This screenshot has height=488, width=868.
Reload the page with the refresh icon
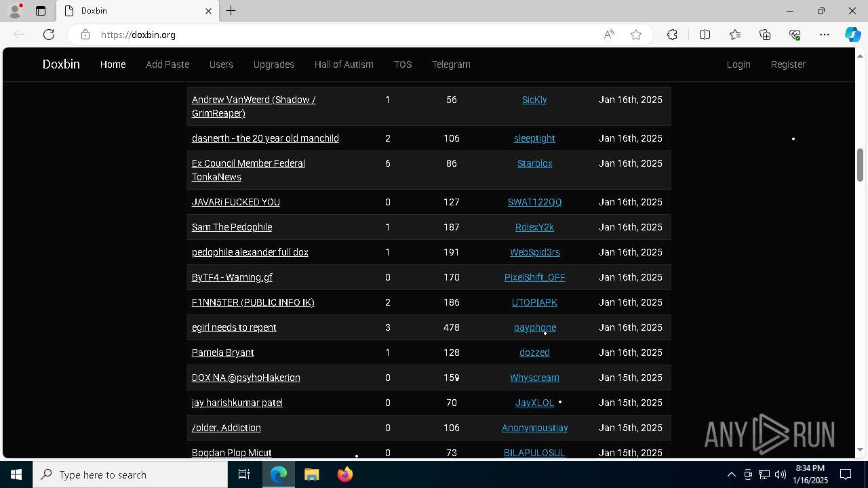pos(49,35)
